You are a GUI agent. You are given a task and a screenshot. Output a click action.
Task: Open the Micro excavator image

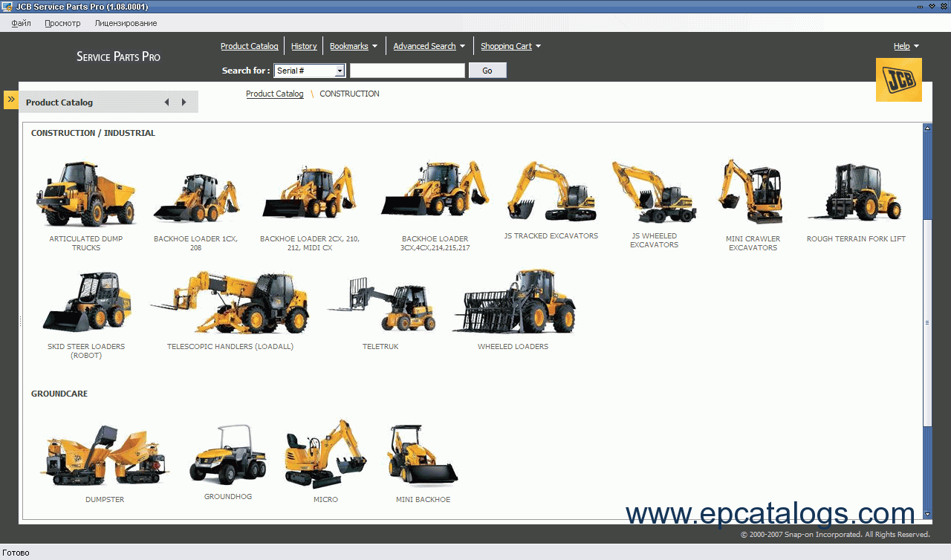pyautogui.click(x=325, y=453)
